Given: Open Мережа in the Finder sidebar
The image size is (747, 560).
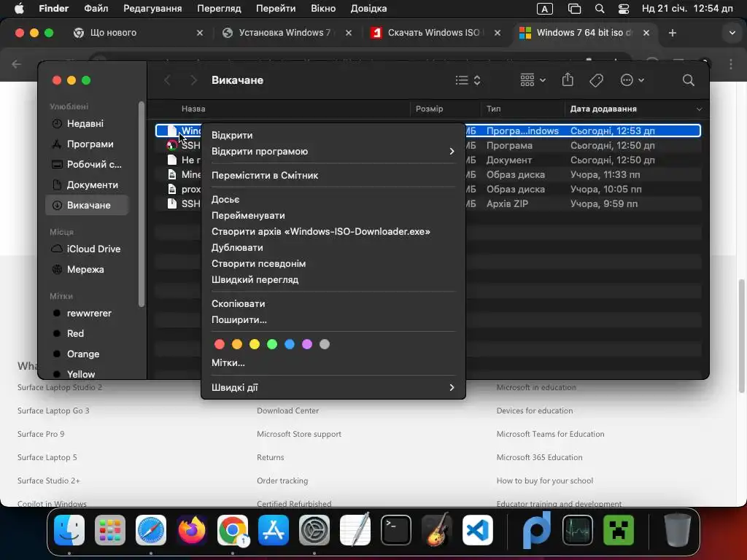Looking at the screenshot, I should [87, 270].
